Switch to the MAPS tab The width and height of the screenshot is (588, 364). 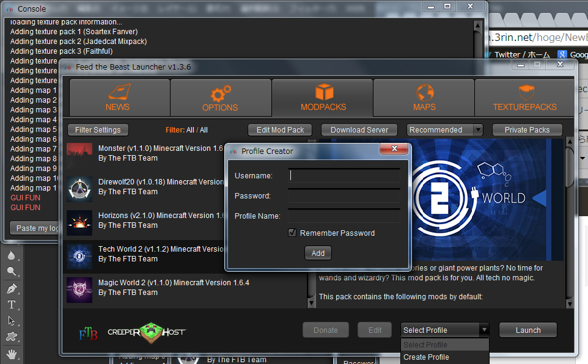coord(424,98)
